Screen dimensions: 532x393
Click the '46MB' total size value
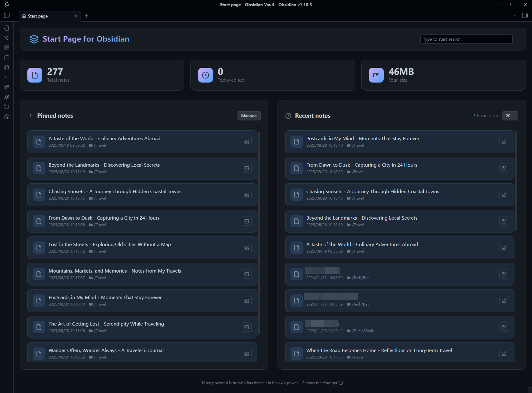click(401, 72)
